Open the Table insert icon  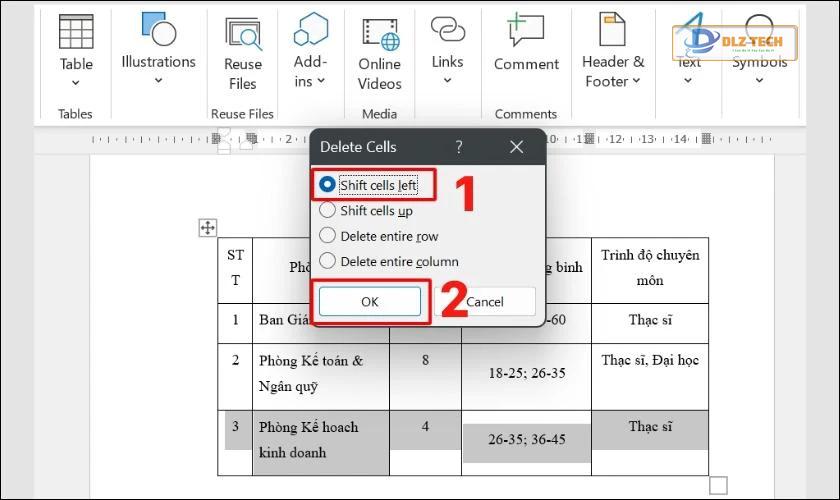pyautogui.click(x=76, y=31)
